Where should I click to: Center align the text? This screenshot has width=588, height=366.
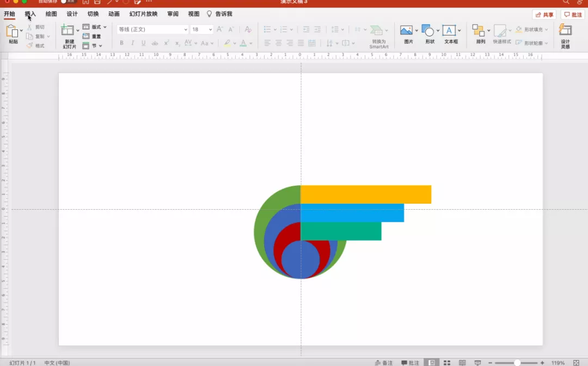click(278, 43)
